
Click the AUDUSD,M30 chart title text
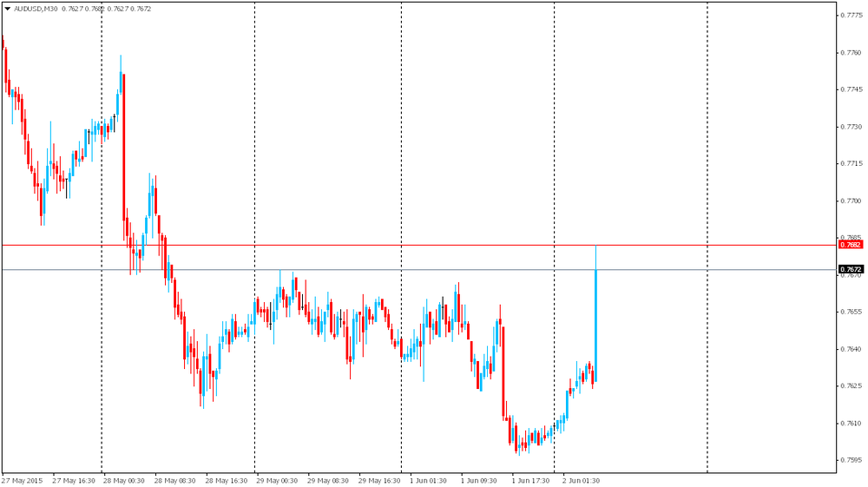click(36, 9)
